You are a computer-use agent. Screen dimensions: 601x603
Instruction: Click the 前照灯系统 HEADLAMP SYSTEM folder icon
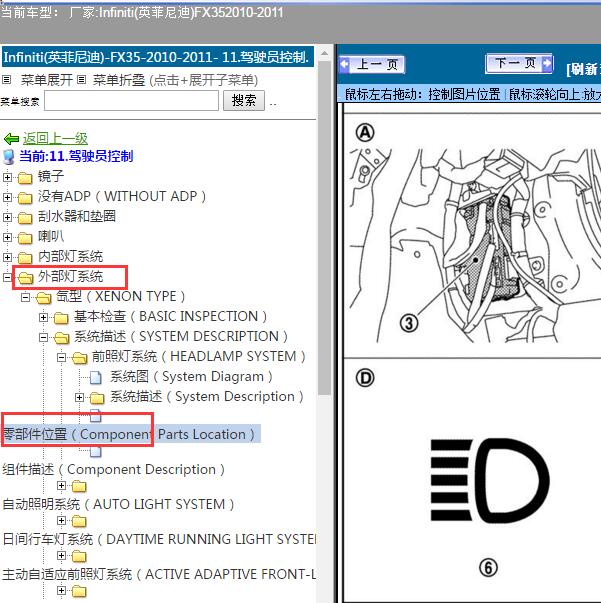click(x=80, y=358)
